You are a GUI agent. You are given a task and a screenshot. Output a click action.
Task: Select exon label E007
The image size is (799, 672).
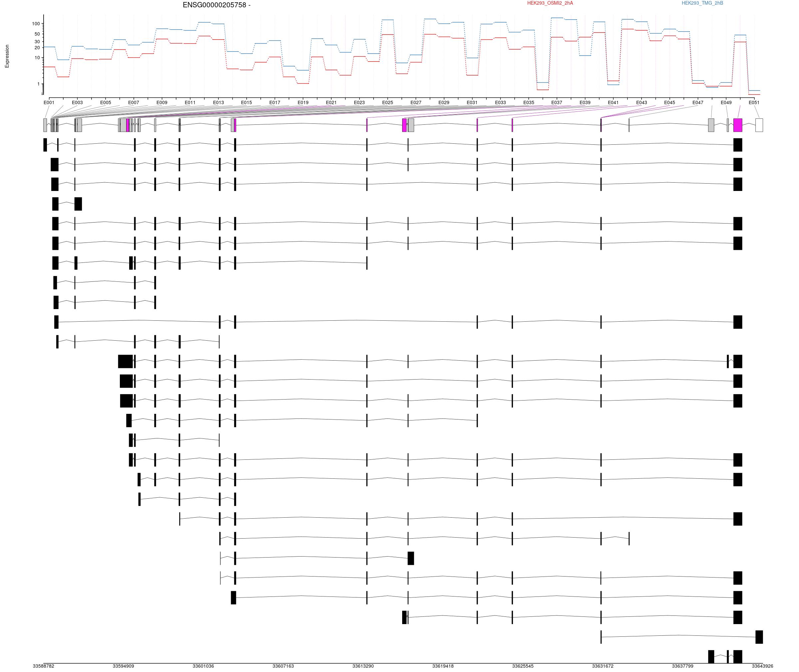click(x=133, y=102)
